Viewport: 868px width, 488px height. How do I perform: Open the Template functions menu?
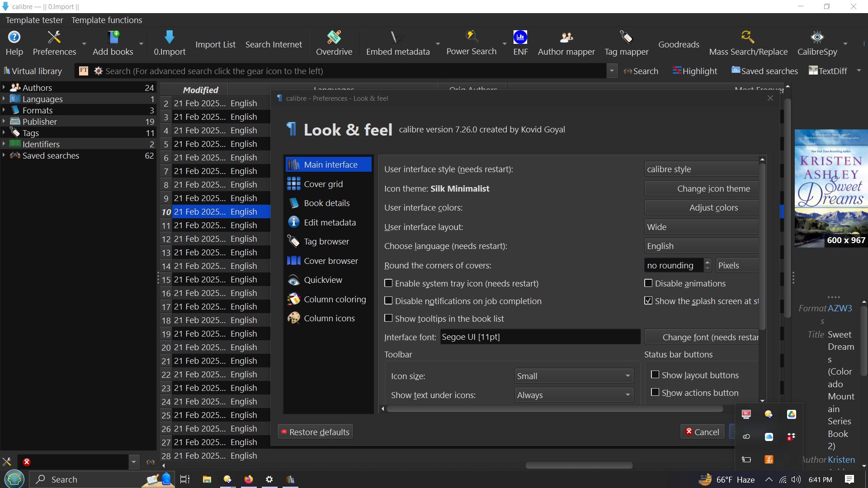pos(107,20)
